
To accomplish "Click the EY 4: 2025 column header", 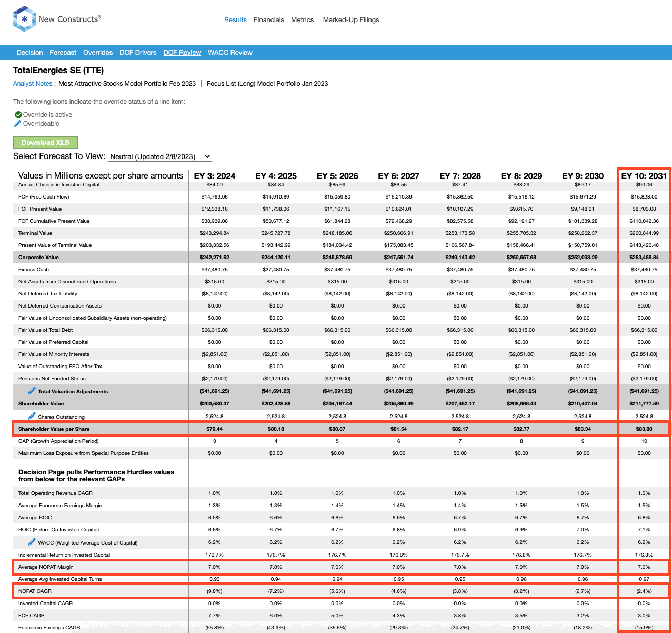I will (x=276, y=176).
